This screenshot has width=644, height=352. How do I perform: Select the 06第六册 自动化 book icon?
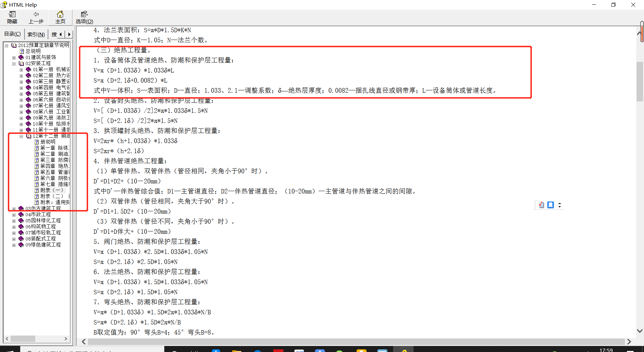[x=29, y=99]
